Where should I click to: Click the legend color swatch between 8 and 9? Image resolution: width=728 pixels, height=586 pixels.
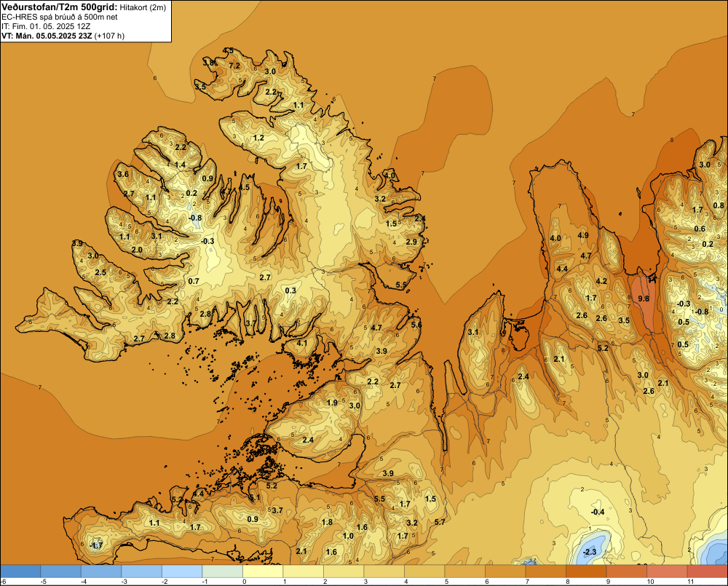coord(586,571)
